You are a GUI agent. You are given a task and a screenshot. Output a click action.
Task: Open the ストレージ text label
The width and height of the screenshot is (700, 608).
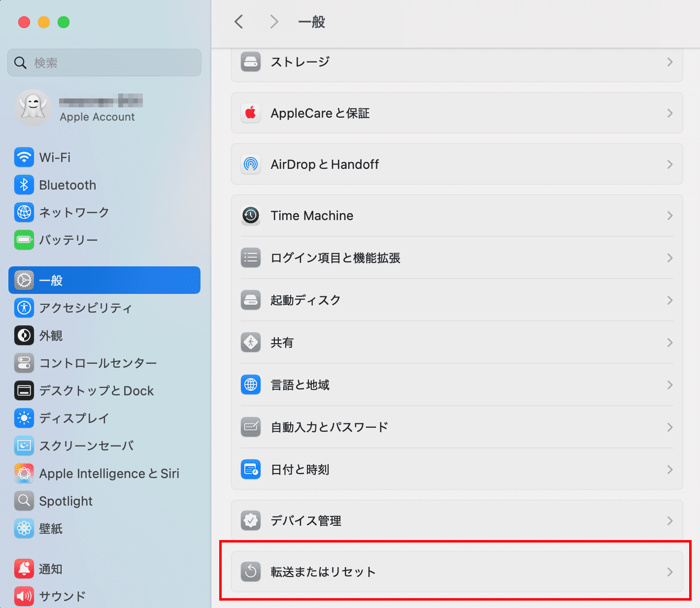pos(300,62)
